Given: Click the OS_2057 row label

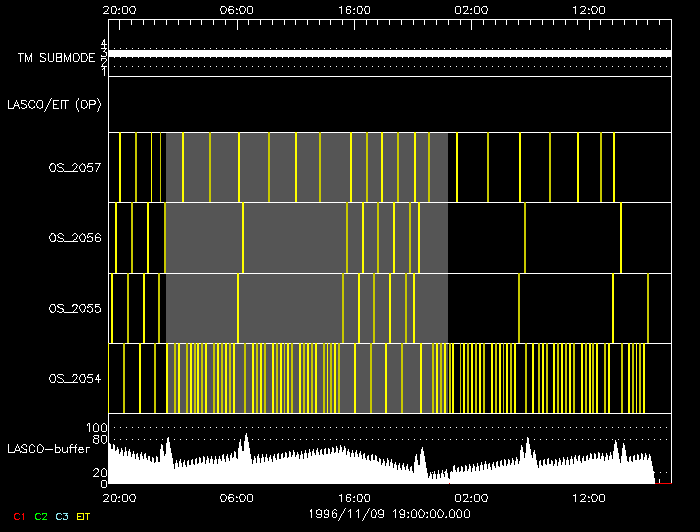Looking at the screenshot, I should (75, 168).
